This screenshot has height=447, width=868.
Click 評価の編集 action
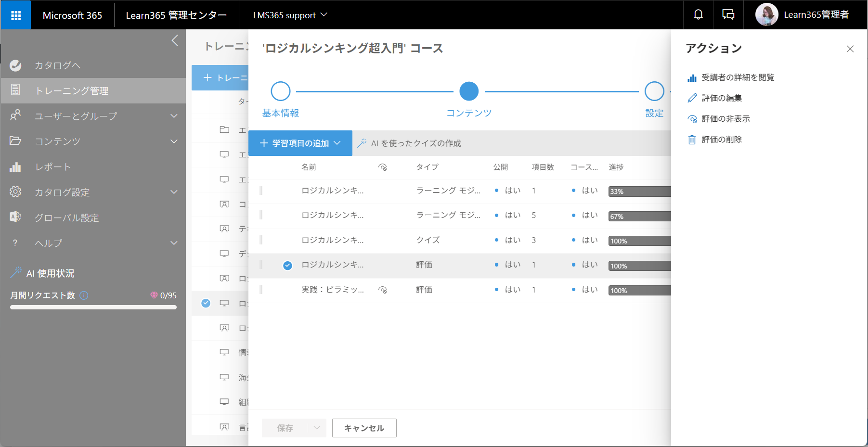(x=714, y=98)
